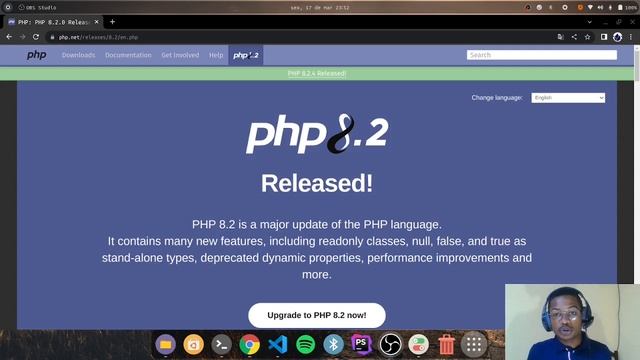Go back using the browser back arrow
Screen dimensions: 640x360
point(9,37)
